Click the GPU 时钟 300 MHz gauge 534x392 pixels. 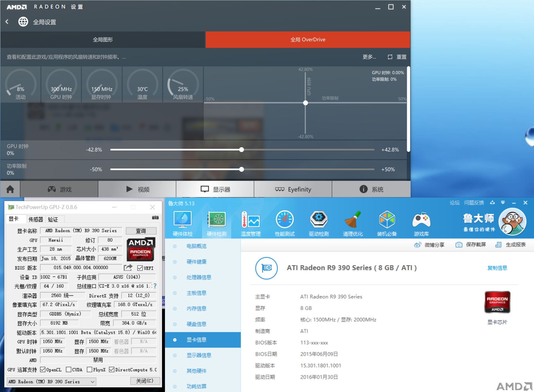[x=61, y=85]
